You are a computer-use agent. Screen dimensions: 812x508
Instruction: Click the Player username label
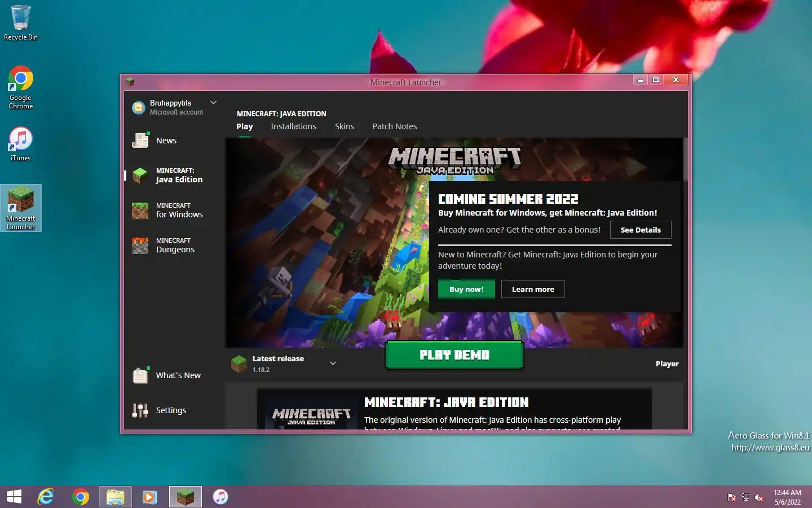pos(667,364)
